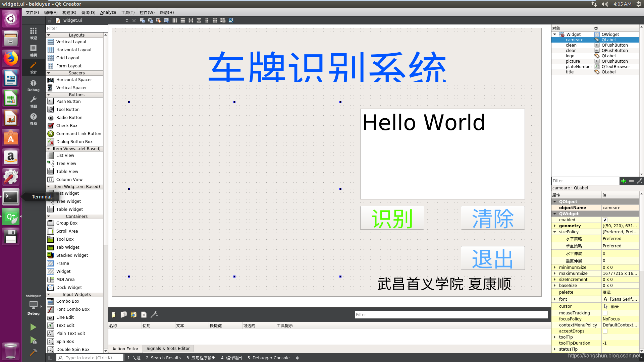Click the volume icon in system tray
644x362 pixels.
[605, 4]
